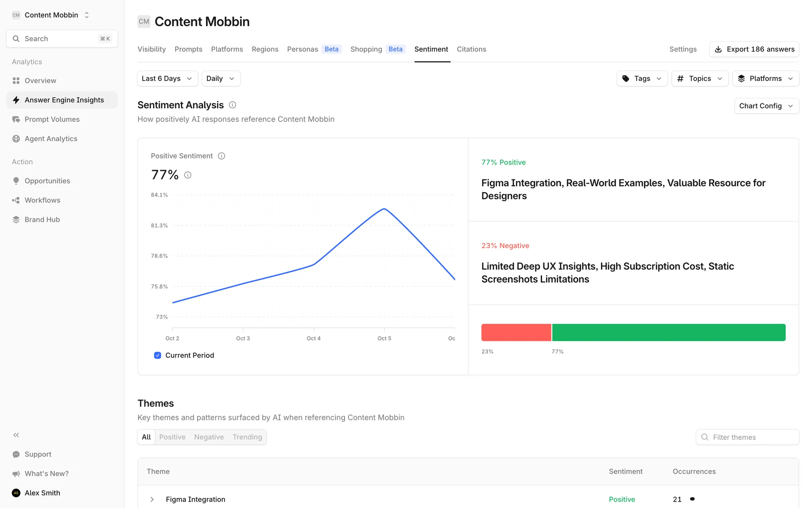The width and height of the screenshot is (812, 508).
Task: Click the Agent Analytics globe icon
Action: pyautogui.click(x=16, y=139)
